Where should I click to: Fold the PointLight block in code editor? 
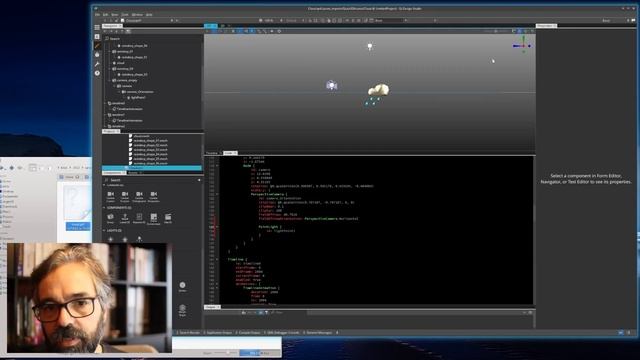coord(217,227)
